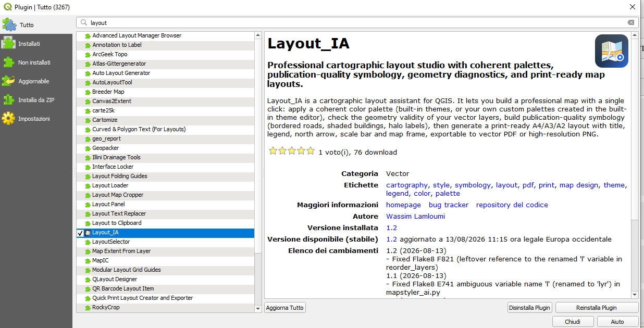
Task: Click the Reinstalla Plugin button
Action: click(x=597, y=308)
